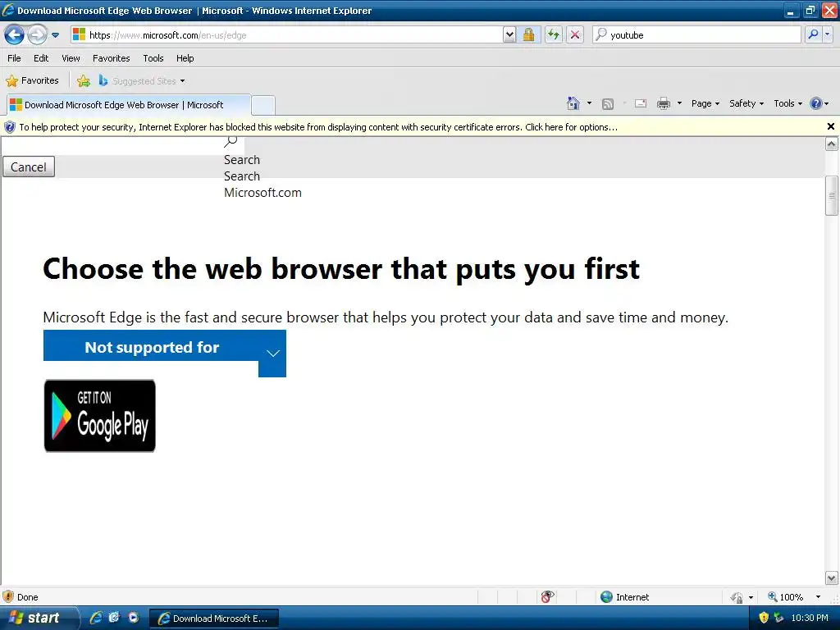Open the recent pages dropdown beside Forward
840x630 pixels.
coord(55,35)
